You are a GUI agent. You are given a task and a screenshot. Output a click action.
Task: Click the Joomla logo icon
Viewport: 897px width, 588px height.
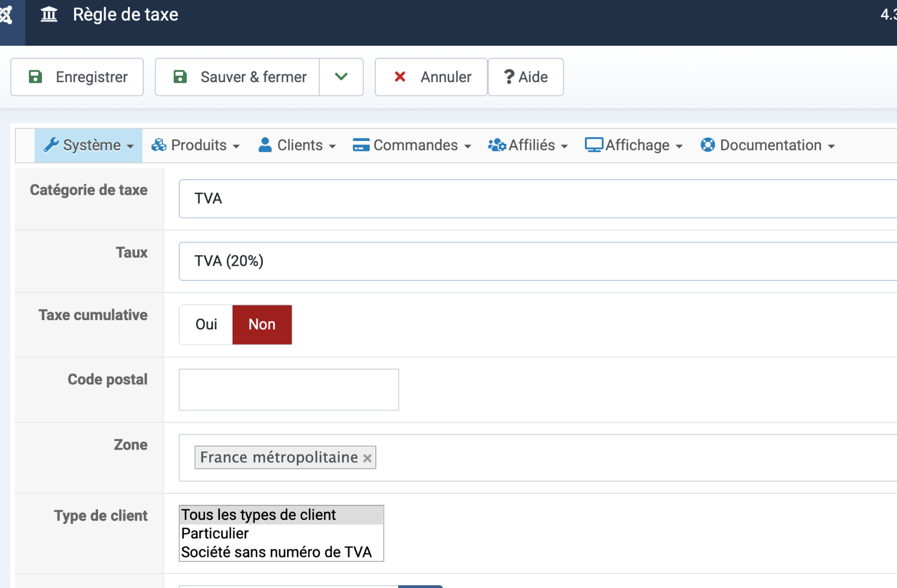pos(5,15)
